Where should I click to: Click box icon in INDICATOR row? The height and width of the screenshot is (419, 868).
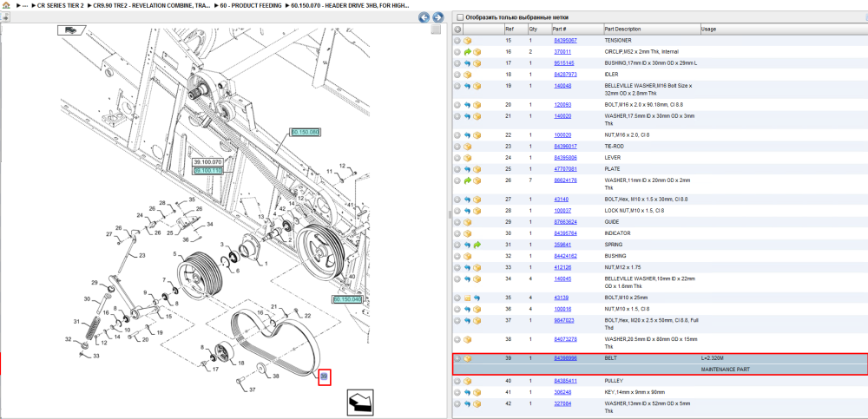468,233
